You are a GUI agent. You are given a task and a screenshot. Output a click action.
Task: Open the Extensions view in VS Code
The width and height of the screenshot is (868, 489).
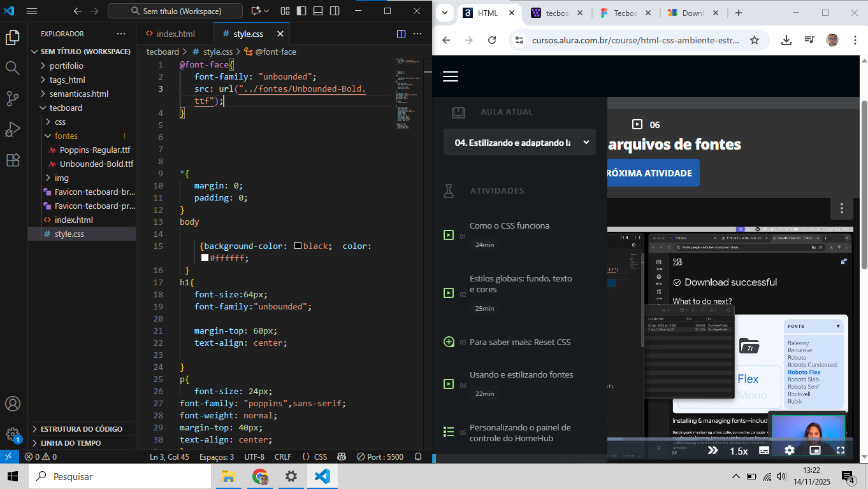[x=13, y=160]
